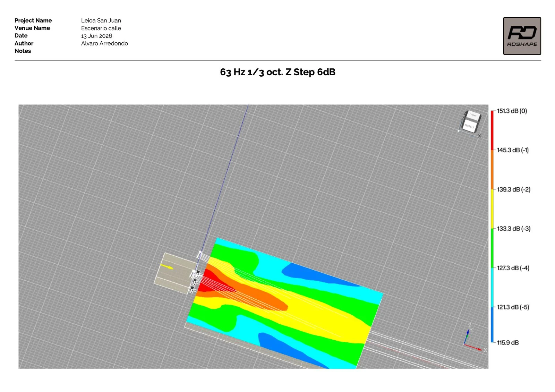Click the 'Alvaro Arredondo' author value
Viewport: 555px width, 392px height.
click(x=104, y=43)
